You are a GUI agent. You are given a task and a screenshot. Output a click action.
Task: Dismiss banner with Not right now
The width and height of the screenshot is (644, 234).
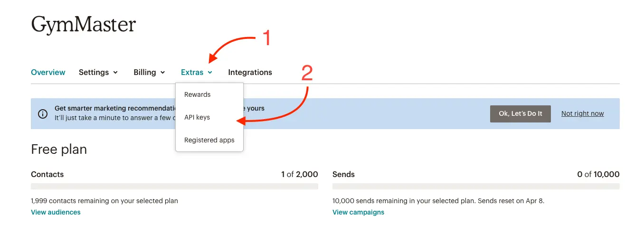coord(582,114)
